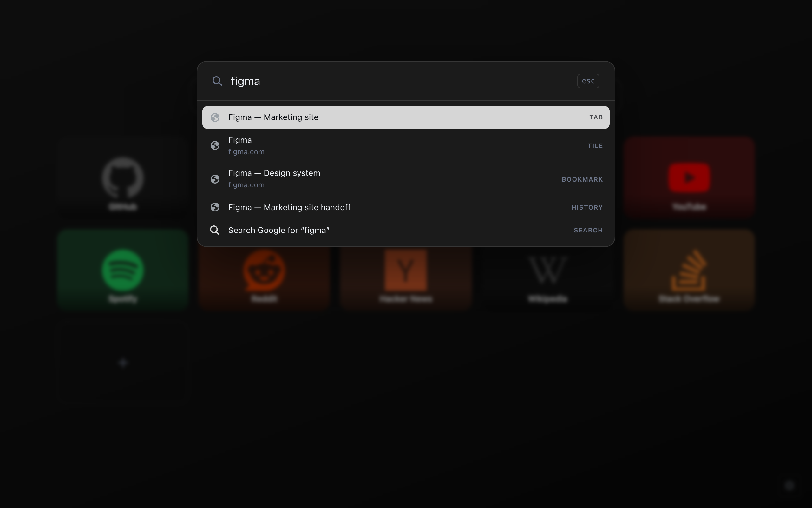812x508 pixels.
Task: Open the blurred YouTube tile
Action: [689, 177]
